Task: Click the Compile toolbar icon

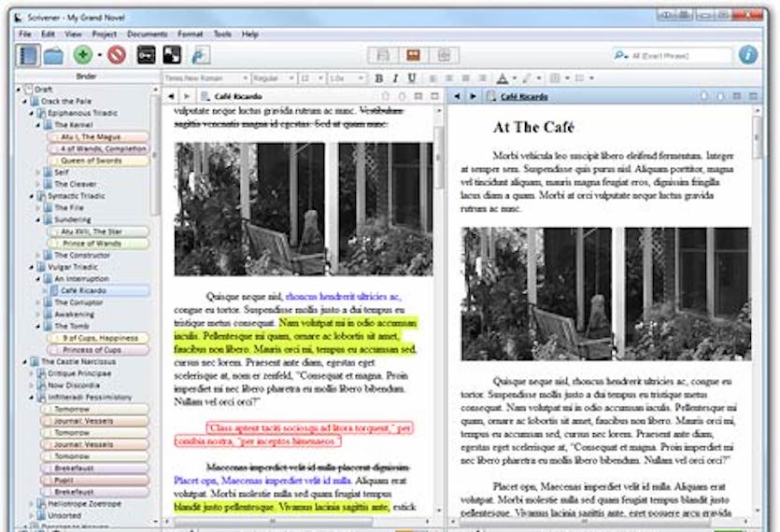Action: tap(200, 55)
